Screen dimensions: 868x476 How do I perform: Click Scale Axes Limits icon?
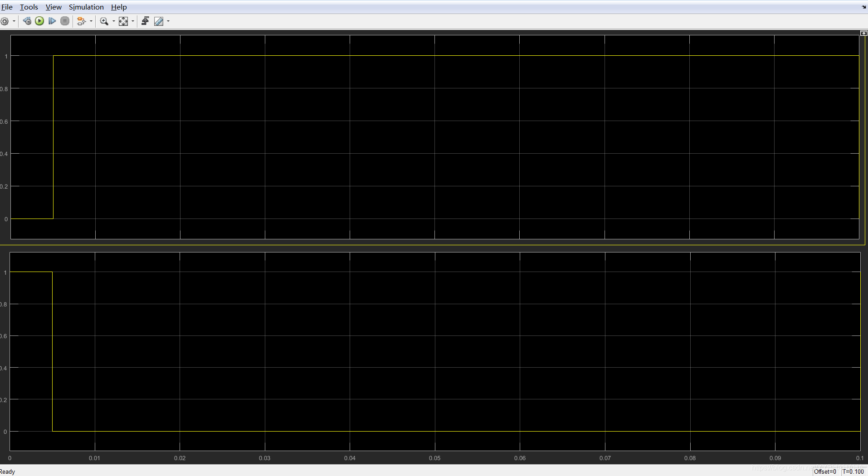pos(123,21)
